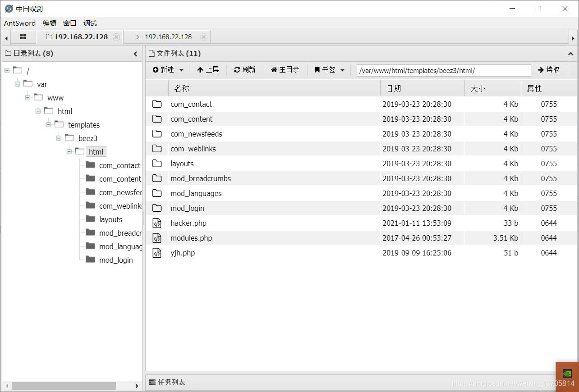Click the yjh.php code file icon
The image size is (579, 392).
tap(157, 253)
